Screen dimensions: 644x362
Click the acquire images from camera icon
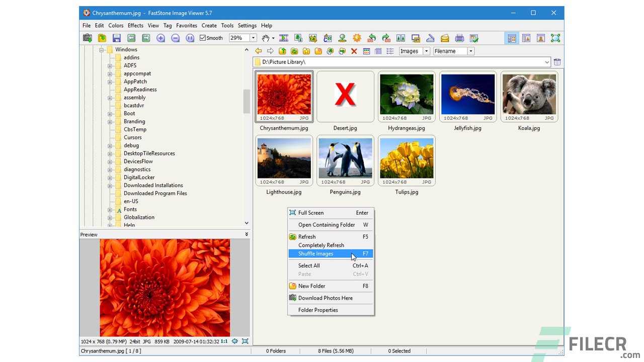(88, 38)
